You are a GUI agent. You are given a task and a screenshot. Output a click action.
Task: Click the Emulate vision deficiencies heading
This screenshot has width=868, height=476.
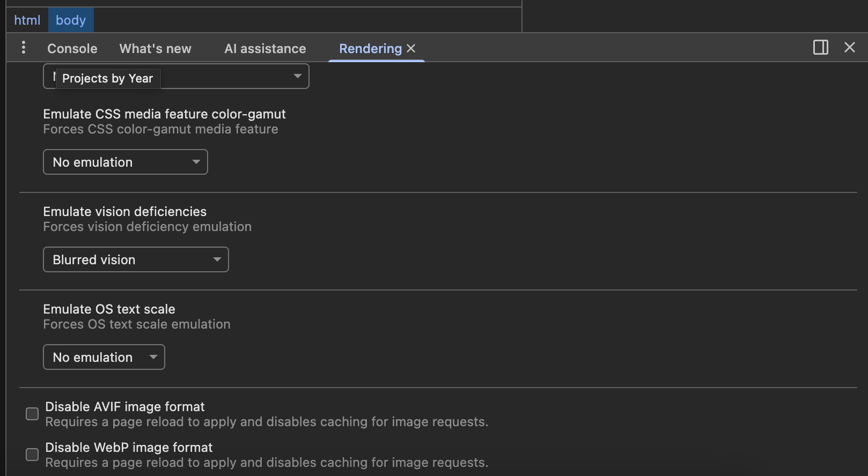(x=124, y=212)
